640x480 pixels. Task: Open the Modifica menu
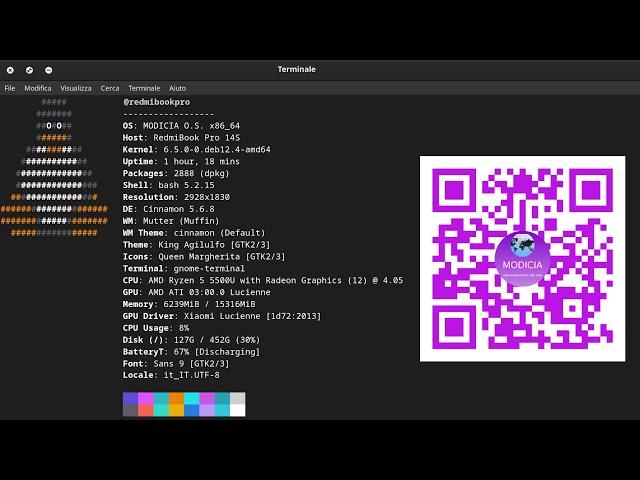38,88
